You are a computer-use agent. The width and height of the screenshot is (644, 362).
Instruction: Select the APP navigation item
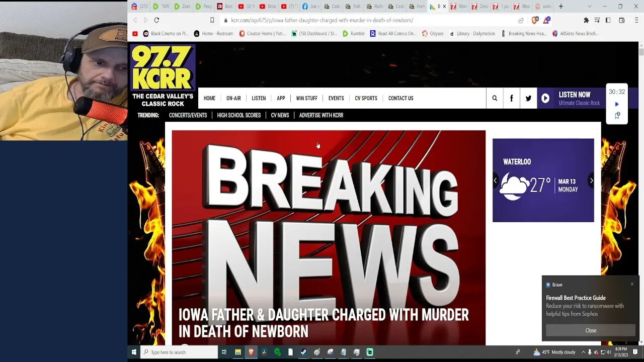[281, 98]
